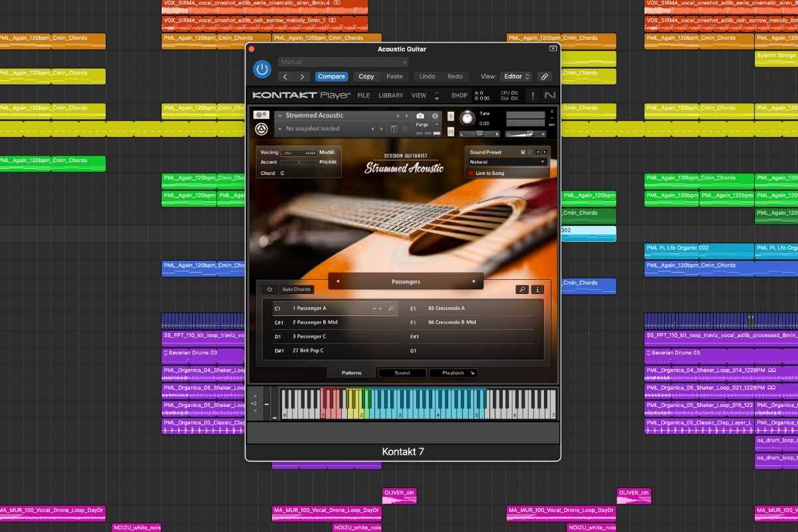Open the Kontakt FILE menu
This screenshot has width=798, height=532.
coord(364,95)
